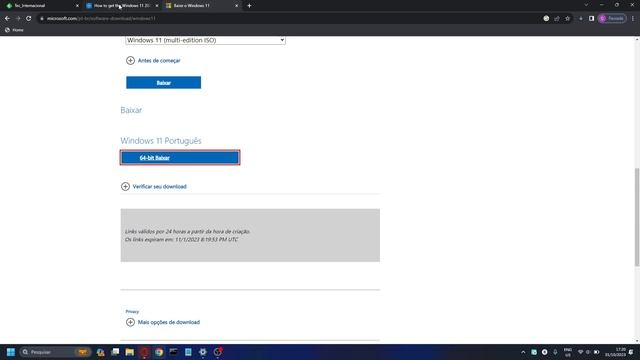Click the page vertical scrollbar thumb
This screenshot has width=640, height=360.
click(x=637, y=217)
